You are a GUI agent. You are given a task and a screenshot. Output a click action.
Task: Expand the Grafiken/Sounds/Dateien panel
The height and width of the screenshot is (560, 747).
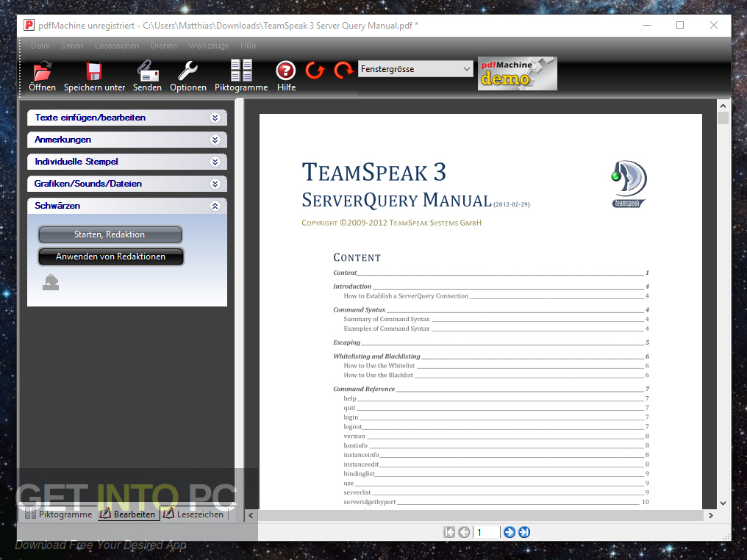click(x=215, y=184)
